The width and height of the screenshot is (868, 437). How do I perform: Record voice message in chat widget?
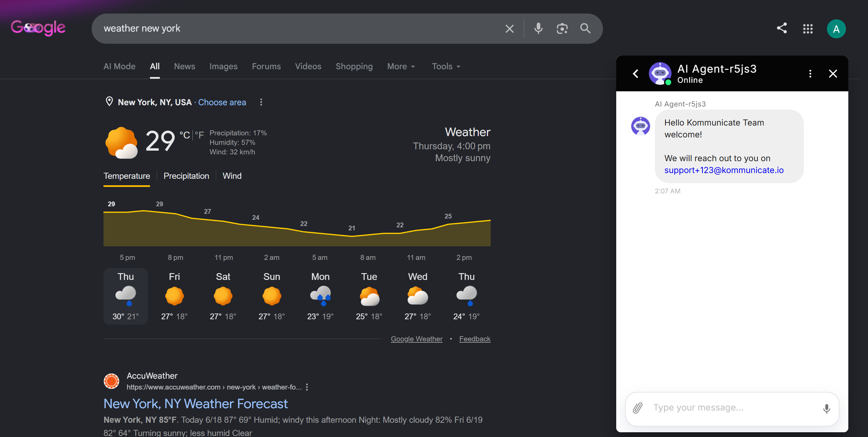point(827,408)
